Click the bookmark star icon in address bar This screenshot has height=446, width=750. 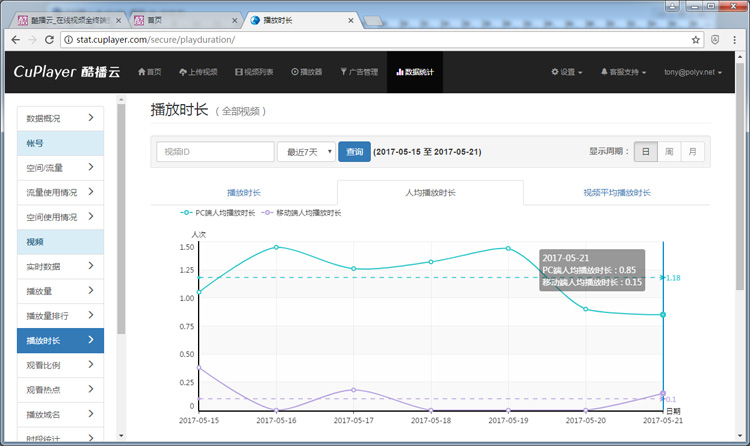coord(696,40)
